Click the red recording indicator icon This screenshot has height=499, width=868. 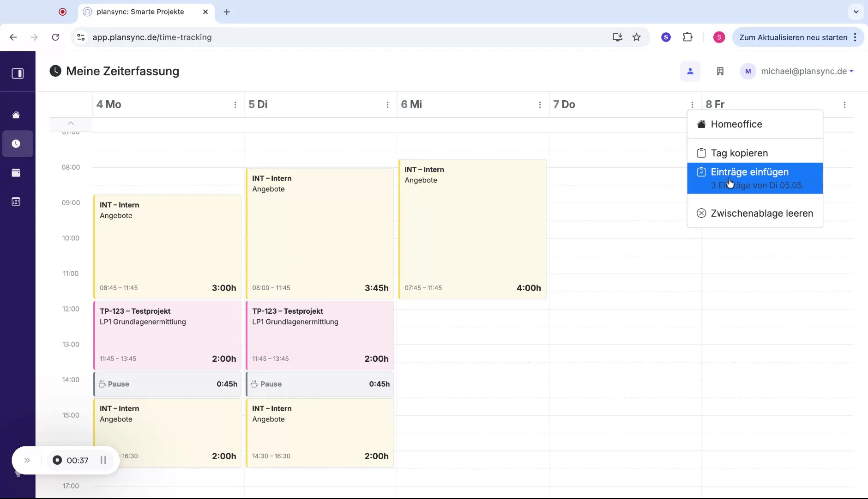63,12
